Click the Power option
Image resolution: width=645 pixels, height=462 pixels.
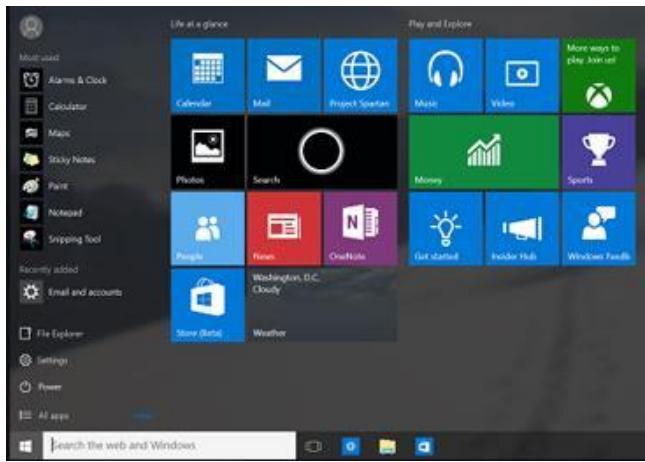tap(40, 387)
